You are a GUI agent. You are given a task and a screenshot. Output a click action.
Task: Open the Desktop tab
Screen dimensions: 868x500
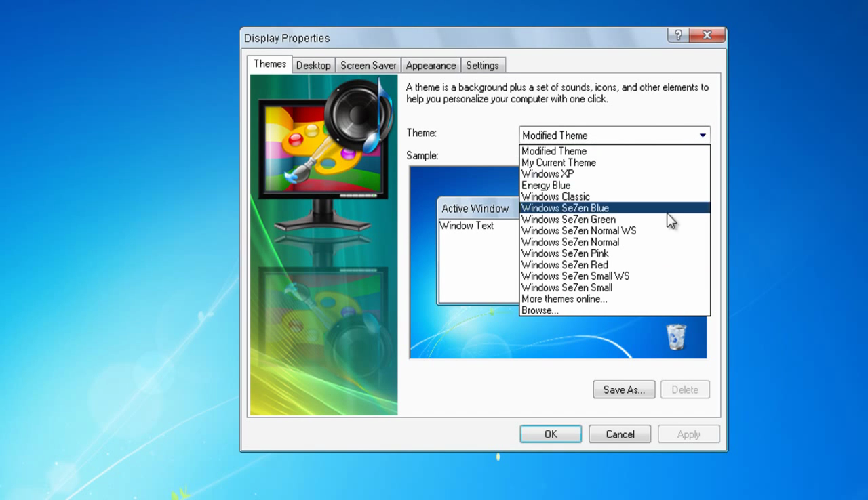[x=313, y=66]
